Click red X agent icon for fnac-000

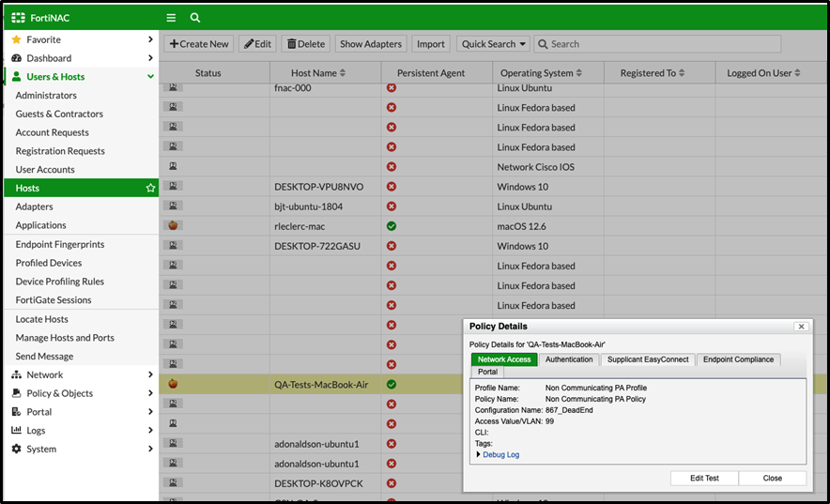click(x=392, y=88)
